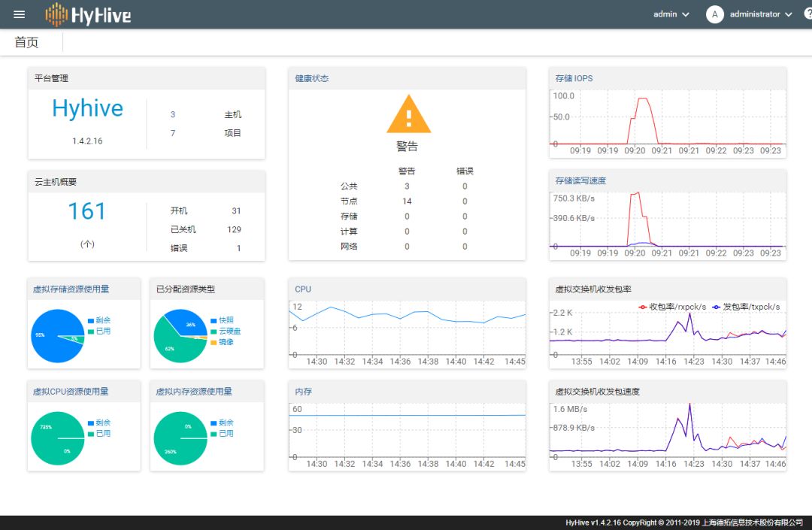Screen dimensions: 812x530
Task: Open the CPU chart title
Action: [303, 289]
